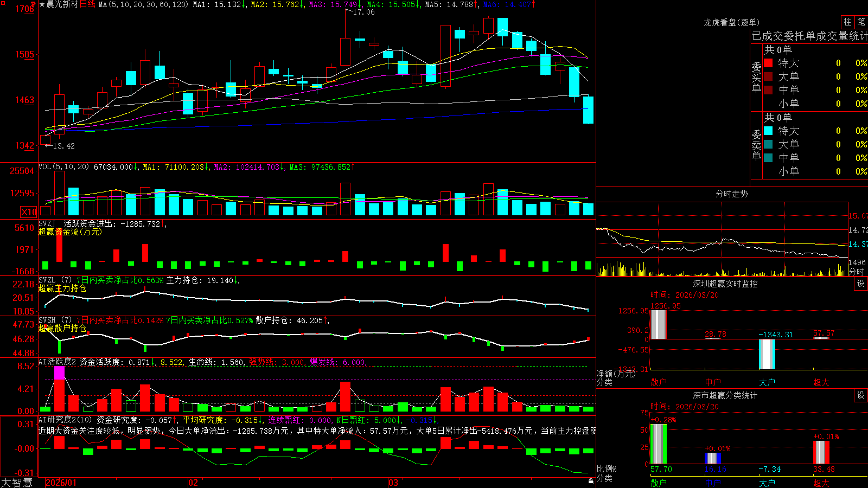Click the 17.06 high price marker
The width and height of the screenshot is (868, 488).
[363, 12]
